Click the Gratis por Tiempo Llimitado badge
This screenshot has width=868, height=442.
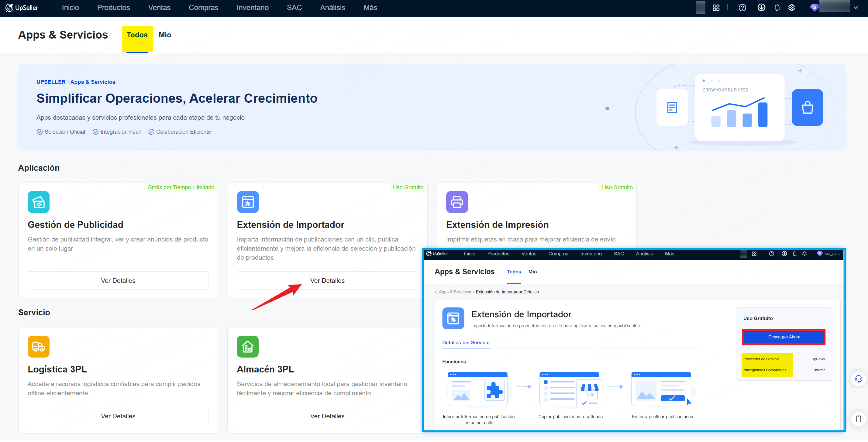[x=181, y=187]
